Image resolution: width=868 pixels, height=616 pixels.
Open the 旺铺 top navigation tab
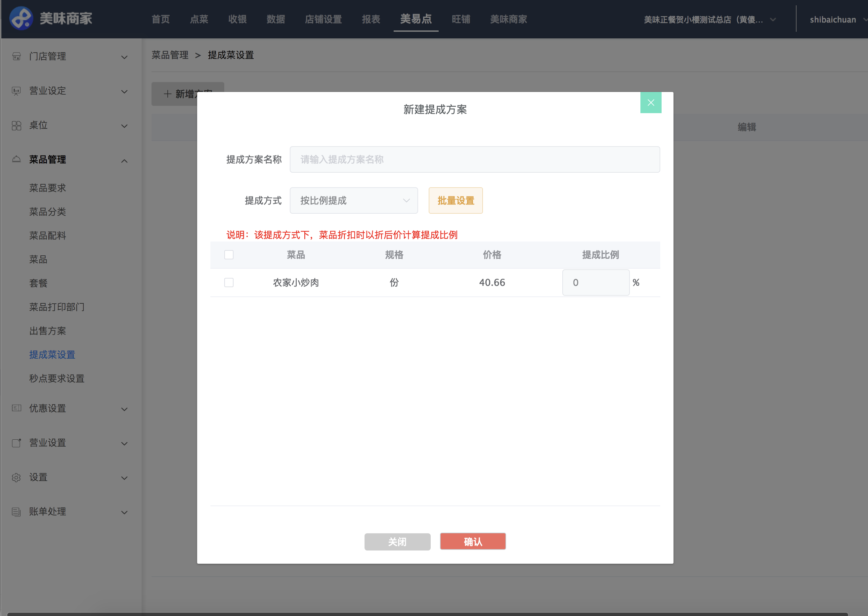tap(461, 19)
